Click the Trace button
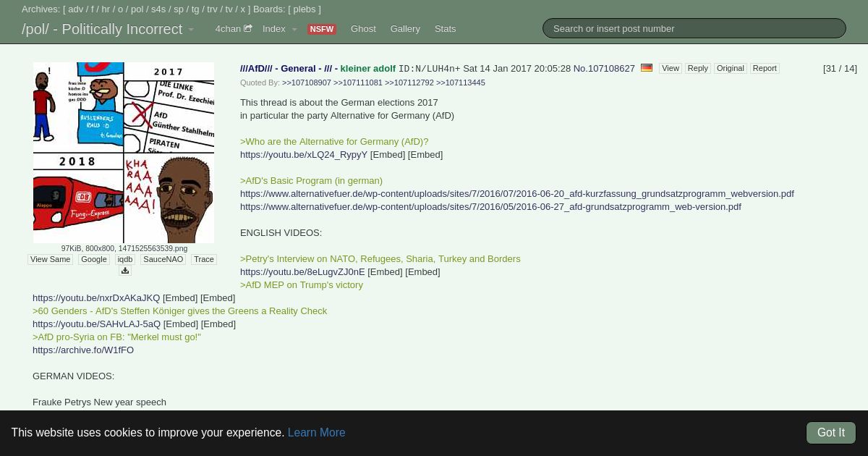The width and height of the screenshot is (868, 456). click(x=204, y=259)
